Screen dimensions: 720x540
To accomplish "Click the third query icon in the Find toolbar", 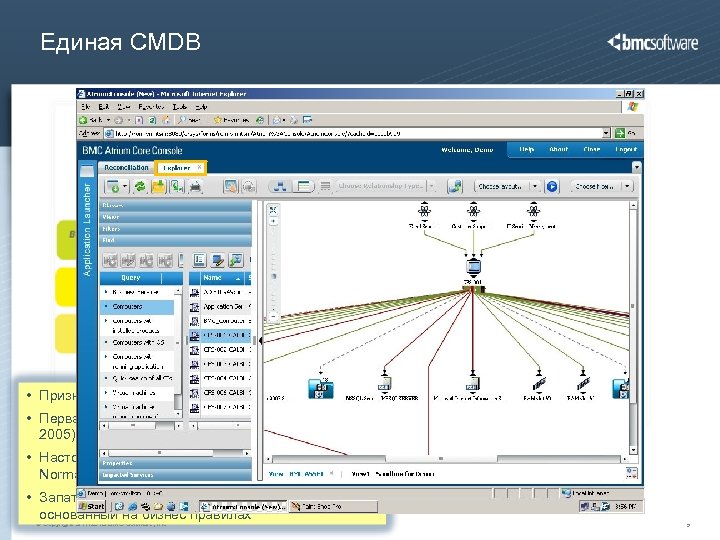I will point(146,260).
